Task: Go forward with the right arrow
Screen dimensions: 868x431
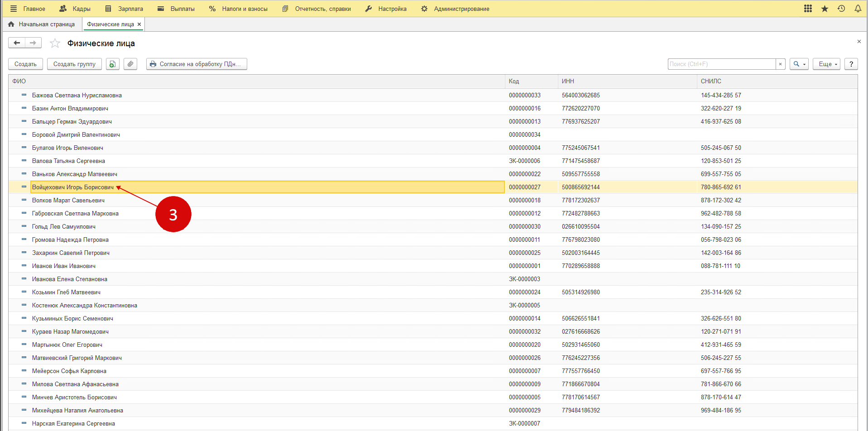Action: pyautogui.click(x=33, y=43)
